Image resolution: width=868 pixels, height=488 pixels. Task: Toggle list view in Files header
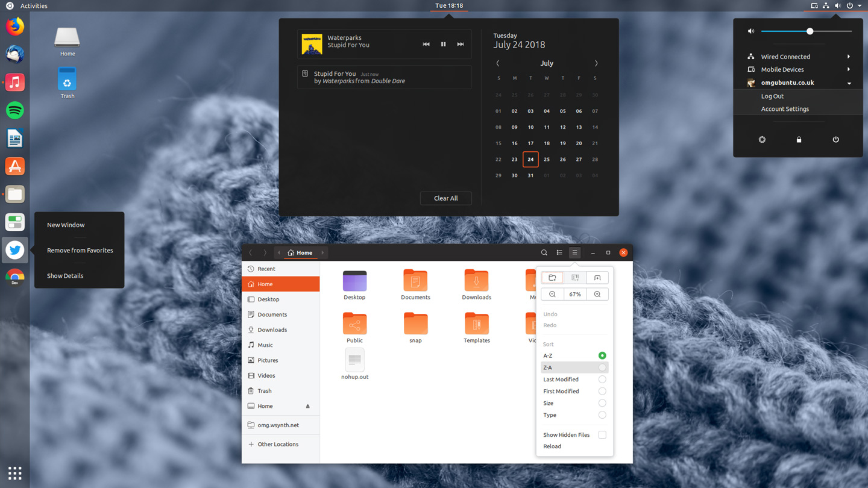[559, 252]
